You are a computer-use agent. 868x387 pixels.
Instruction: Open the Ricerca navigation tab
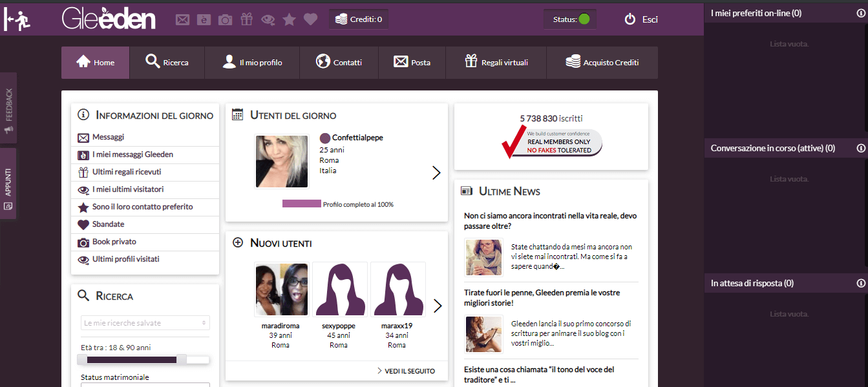click(x=167, y=63)
